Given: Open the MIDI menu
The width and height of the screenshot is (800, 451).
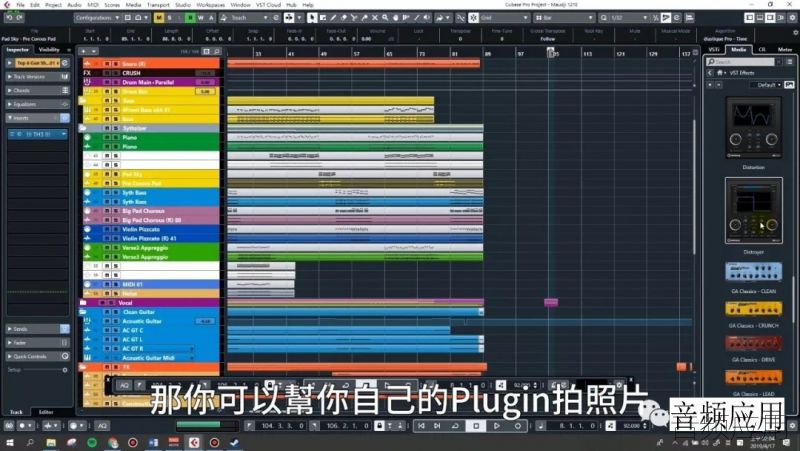Looking at the screenshot, I should [93, 5].
